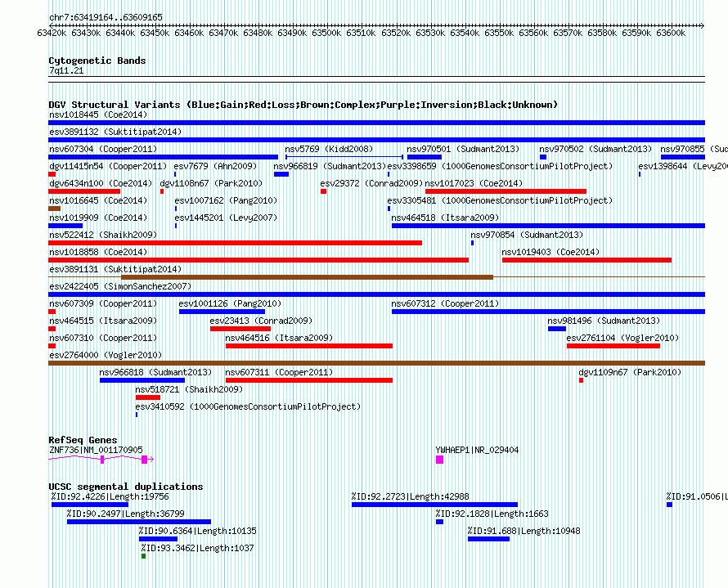Select the esv1007162 (Pang2010) label
This screenshot has height=588, width=728.
coord(226,200)
